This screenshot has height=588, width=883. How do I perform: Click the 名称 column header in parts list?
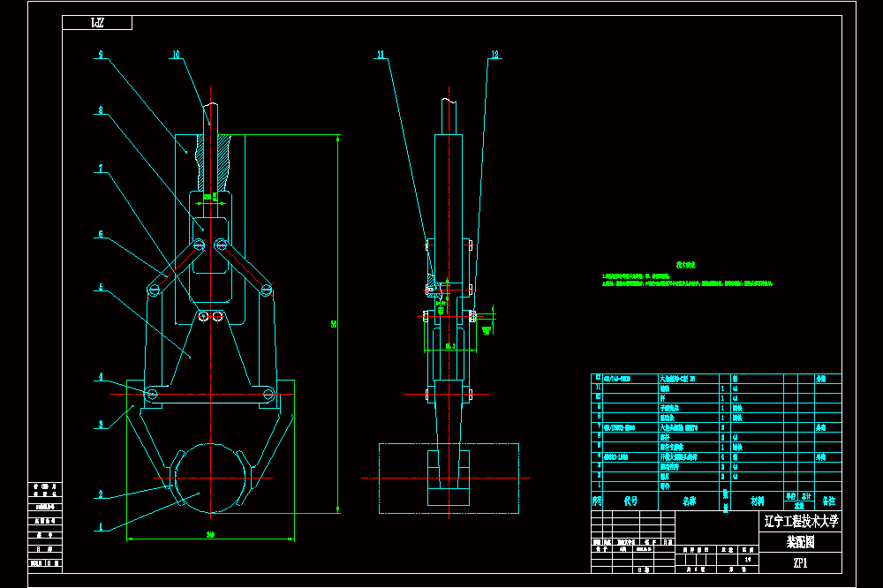[690, 501]
